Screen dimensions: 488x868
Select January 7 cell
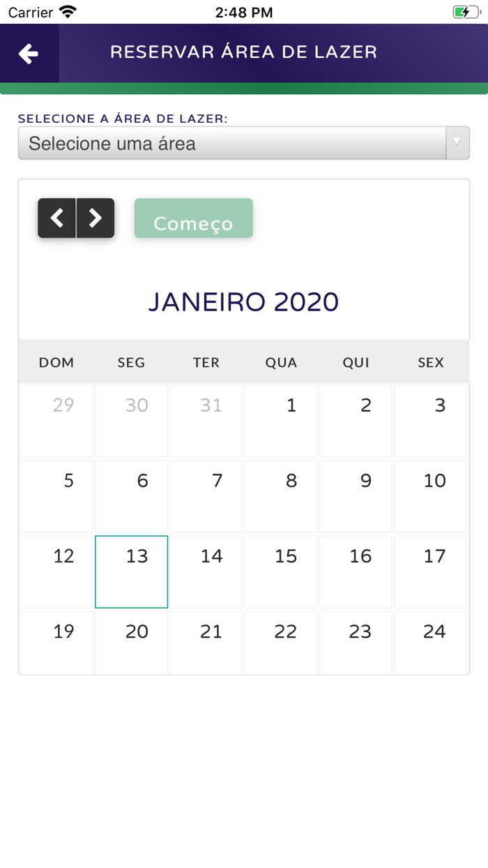coord(206,496)
